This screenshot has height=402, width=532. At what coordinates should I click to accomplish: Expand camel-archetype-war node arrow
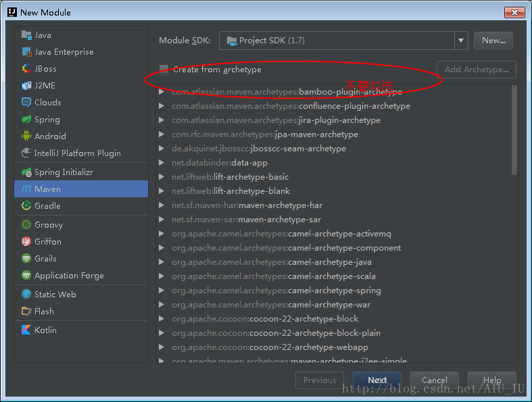pyautogui.click(x=162, y=305)
